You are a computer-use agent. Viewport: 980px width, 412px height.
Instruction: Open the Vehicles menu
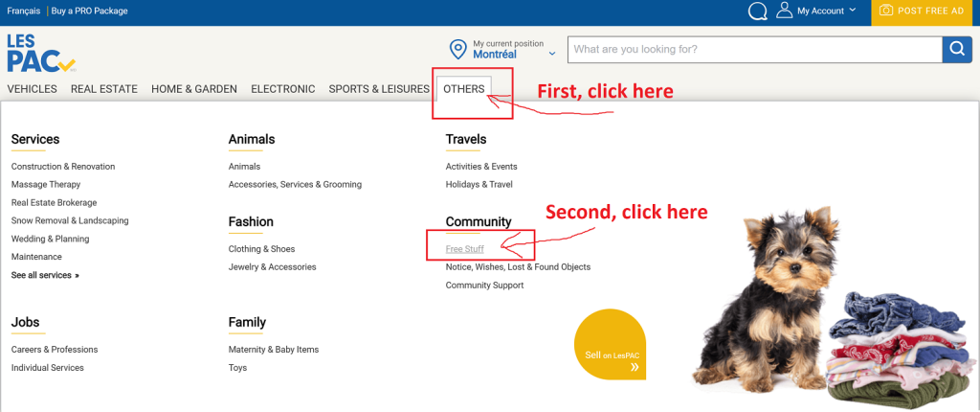(32, 89)
